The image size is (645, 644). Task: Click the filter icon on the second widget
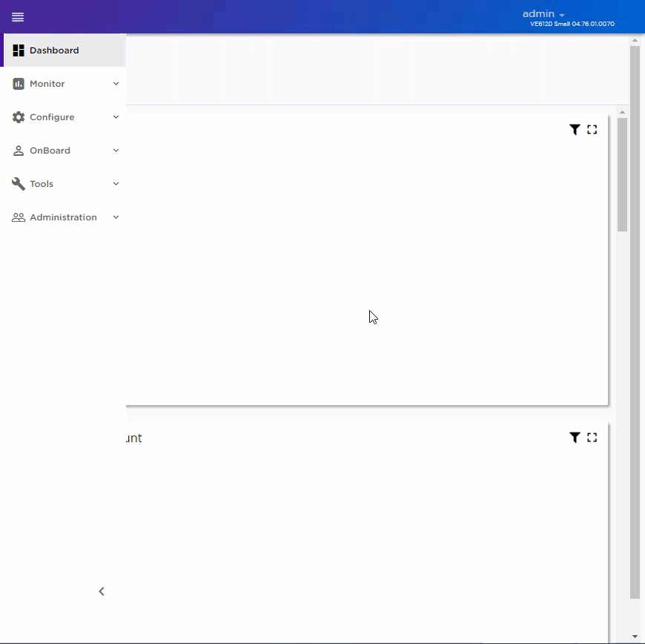click(575, 438)
